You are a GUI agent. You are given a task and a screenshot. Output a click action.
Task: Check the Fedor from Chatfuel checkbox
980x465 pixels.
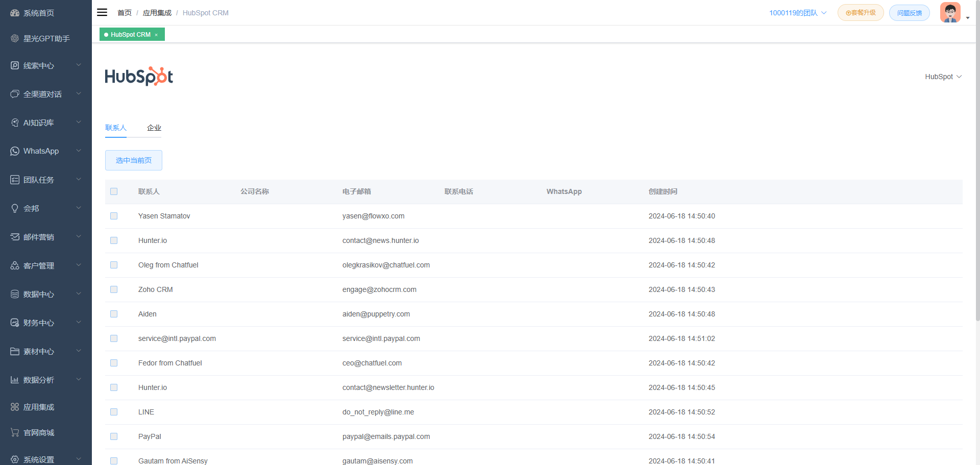(x=114, y=363)
